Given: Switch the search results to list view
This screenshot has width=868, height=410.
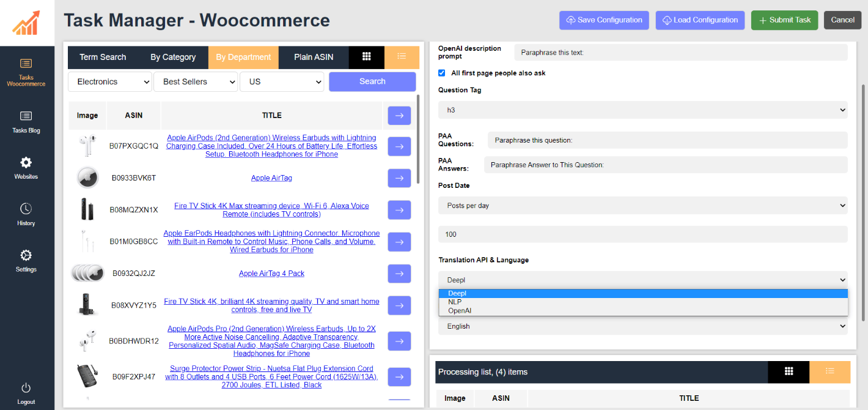Looking at the screenshot, I should 402,57.
